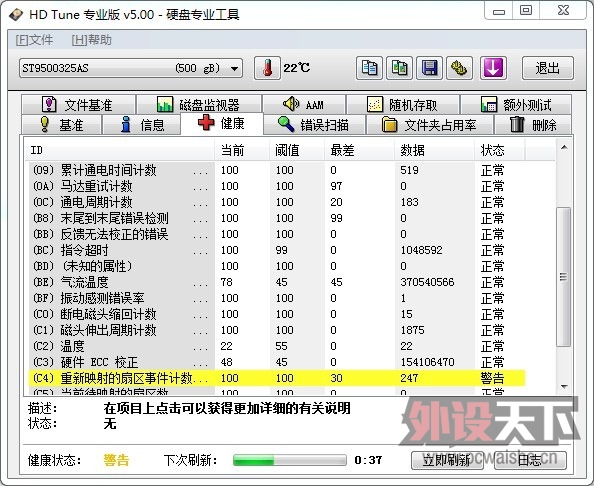This screenshot has width=594, height=486.
Task: Click the 立即刷新 button
Action: click(447, 460)
